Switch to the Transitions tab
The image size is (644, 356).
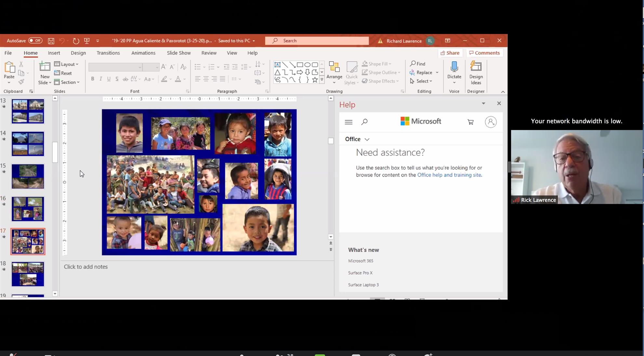pyautogui.click(x=108, y=53)
